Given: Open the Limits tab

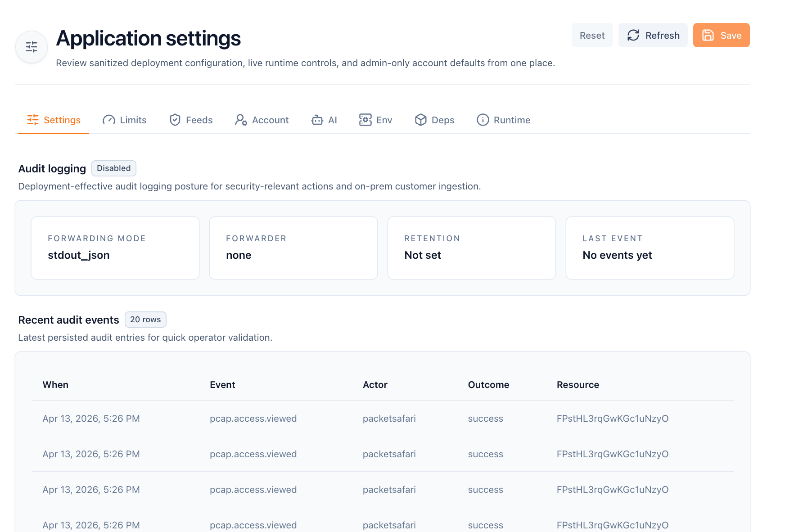Looking at the screenshot, I should point(125,120).
